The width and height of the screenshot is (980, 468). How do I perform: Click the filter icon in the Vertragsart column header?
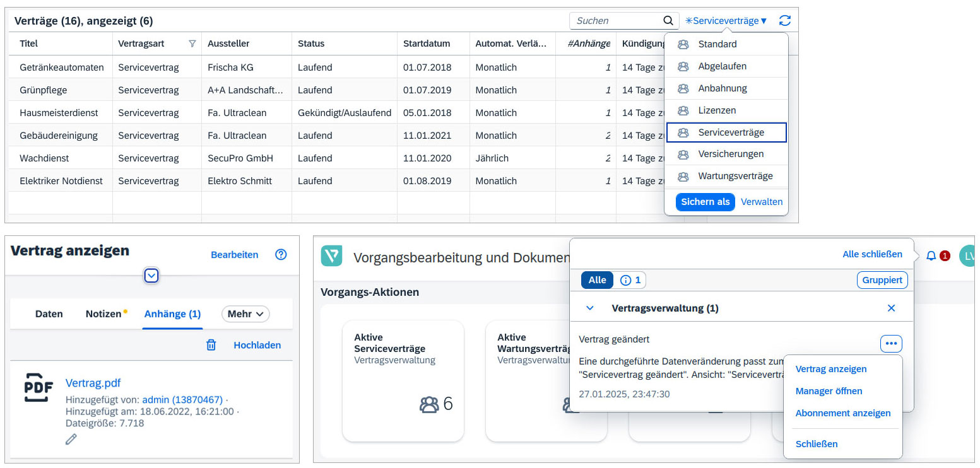[x=192, y=44]
